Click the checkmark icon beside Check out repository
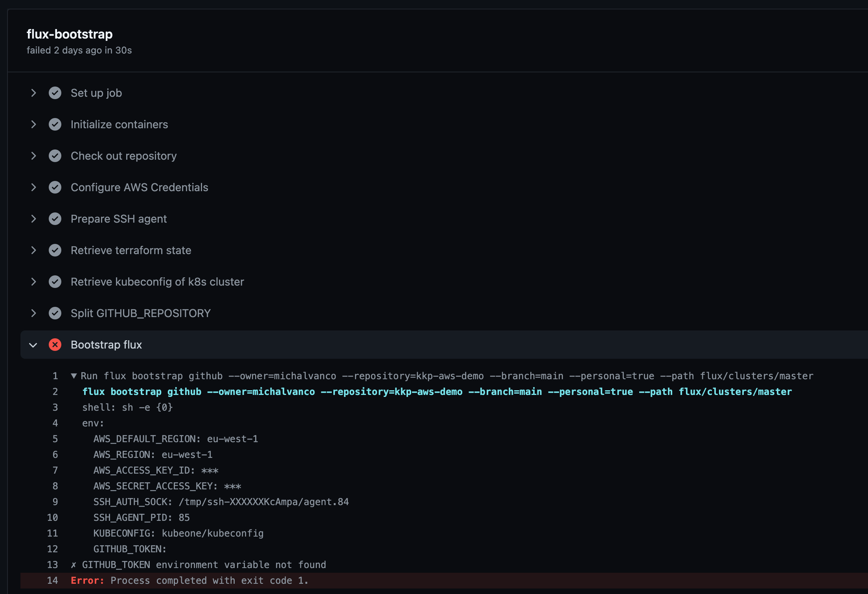This screenshot has height=594, width=868. (55, 156)
